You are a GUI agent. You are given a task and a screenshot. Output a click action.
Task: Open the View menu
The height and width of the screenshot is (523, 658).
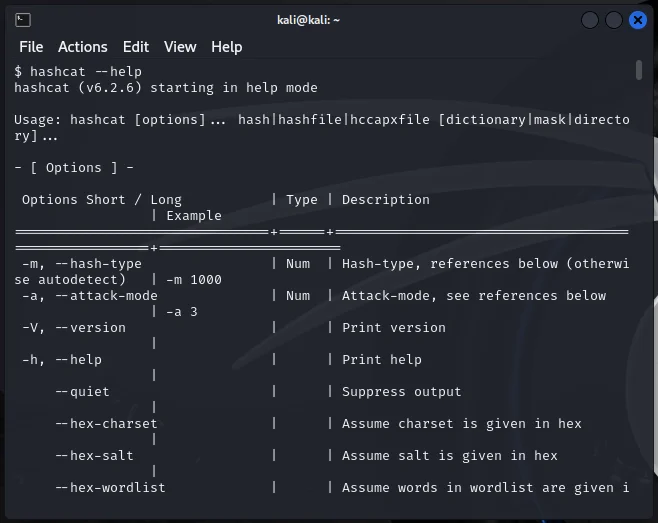180,47
